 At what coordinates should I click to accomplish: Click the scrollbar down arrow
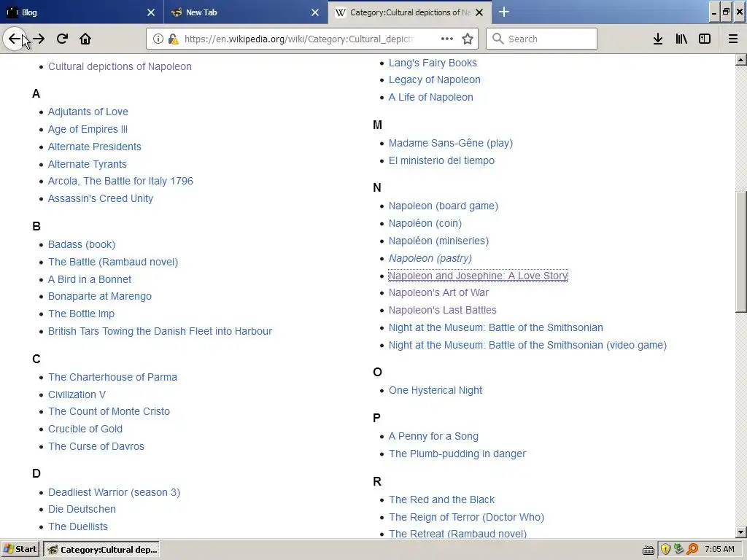pos(741,532)
